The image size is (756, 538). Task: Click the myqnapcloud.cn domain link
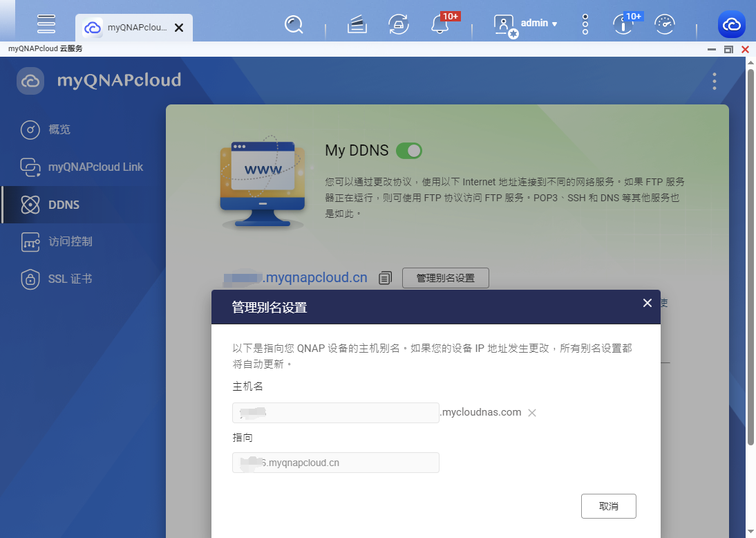click(x=296, y=277)
